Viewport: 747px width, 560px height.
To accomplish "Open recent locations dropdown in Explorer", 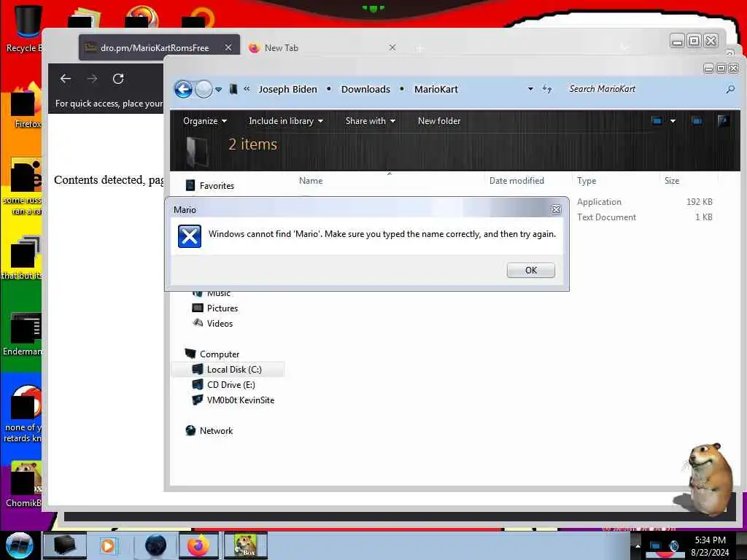I will point(219,90).
